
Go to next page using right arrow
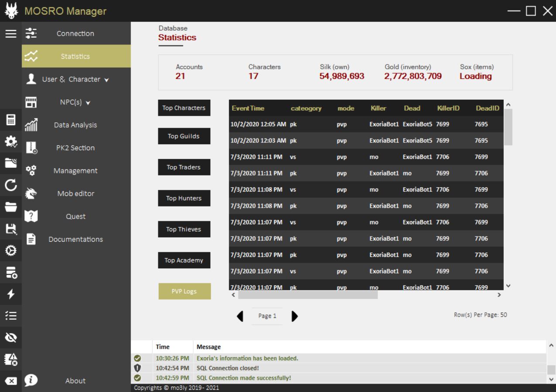coord(294,316)
